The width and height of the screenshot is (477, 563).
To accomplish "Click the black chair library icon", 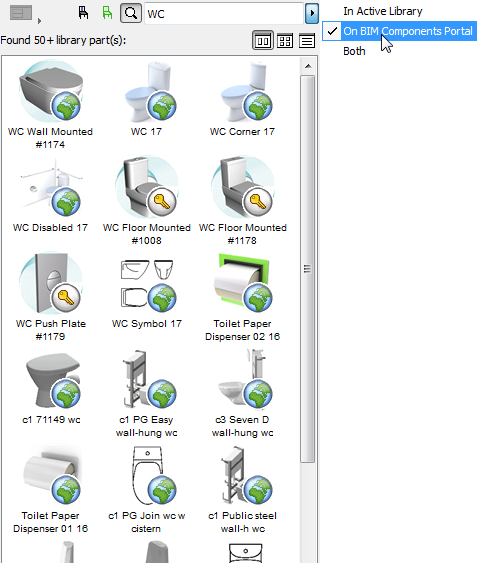I will pyautogui.click(x=83, y=13).
